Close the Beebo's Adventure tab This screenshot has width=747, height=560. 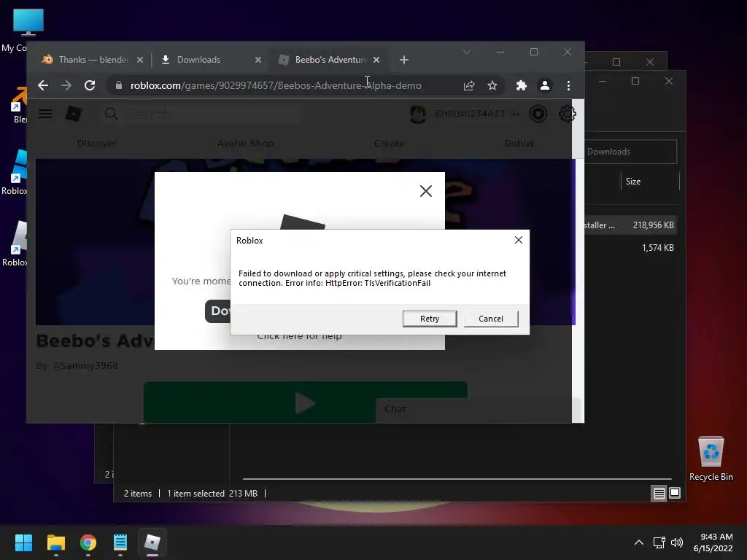pyautogui.click(x=376, y=60)
